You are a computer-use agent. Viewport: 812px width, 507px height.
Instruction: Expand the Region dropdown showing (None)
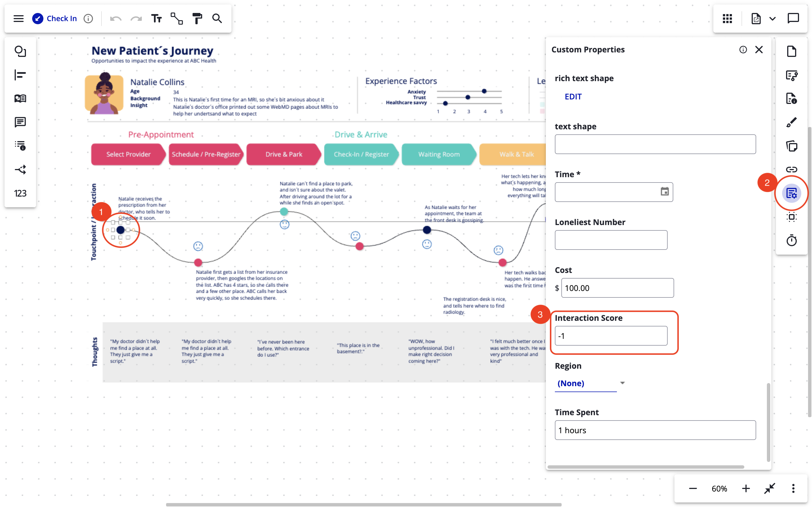coord(623,382)
